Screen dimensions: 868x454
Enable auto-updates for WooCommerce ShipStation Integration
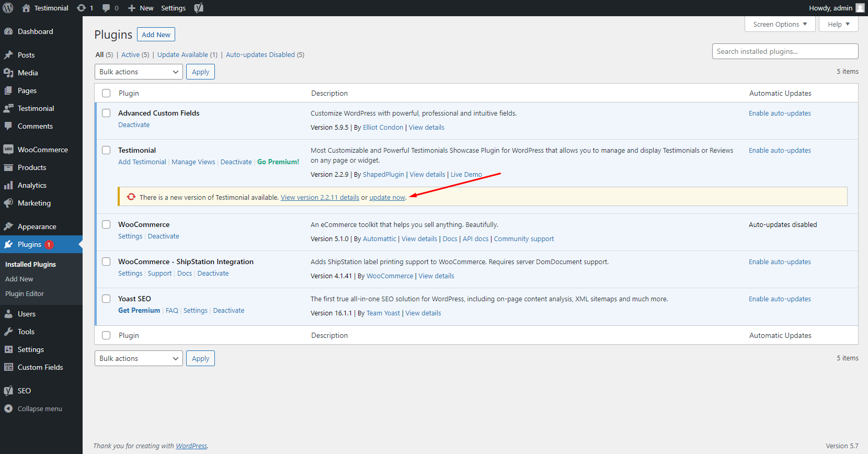(780, 262)
